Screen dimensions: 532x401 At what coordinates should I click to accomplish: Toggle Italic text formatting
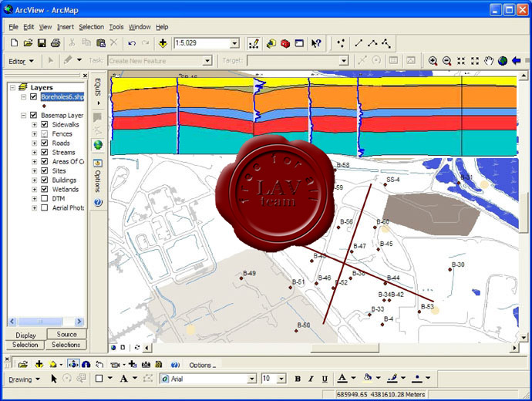pyautogui.click(x=311, y=379)
